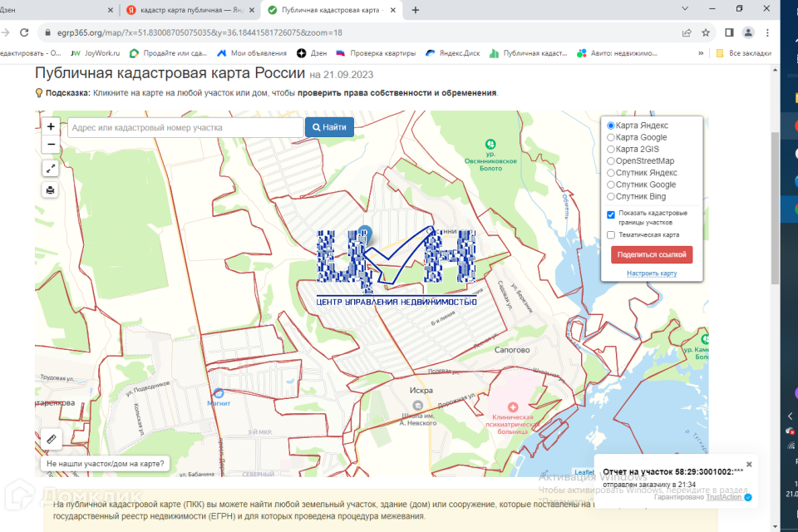
Task: Enable Тематическая карта checkbox
Action: point(611,235)
